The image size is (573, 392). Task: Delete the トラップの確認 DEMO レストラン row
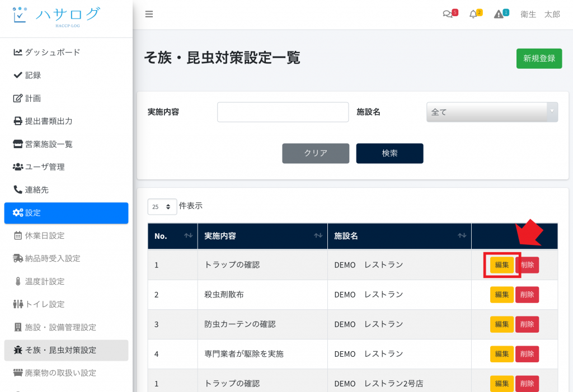(x=527, y=265)
